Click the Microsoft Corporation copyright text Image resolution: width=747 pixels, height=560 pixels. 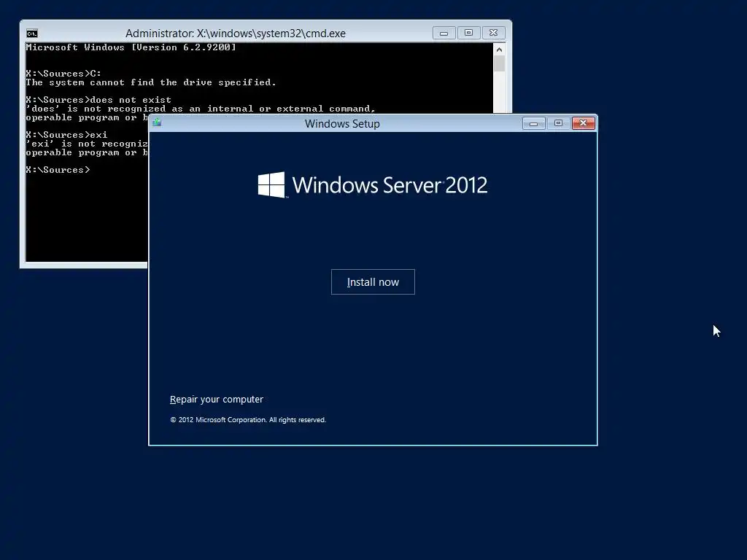click(248, 419)
